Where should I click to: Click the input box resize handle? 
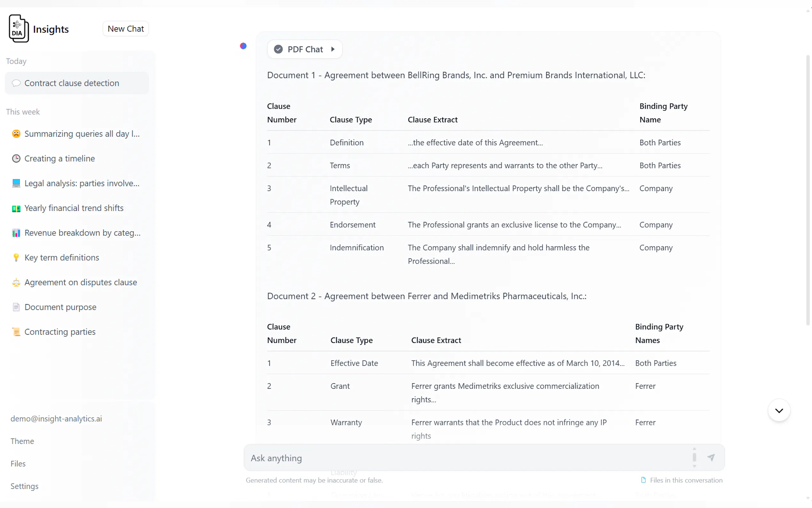[x=694, y=457]
